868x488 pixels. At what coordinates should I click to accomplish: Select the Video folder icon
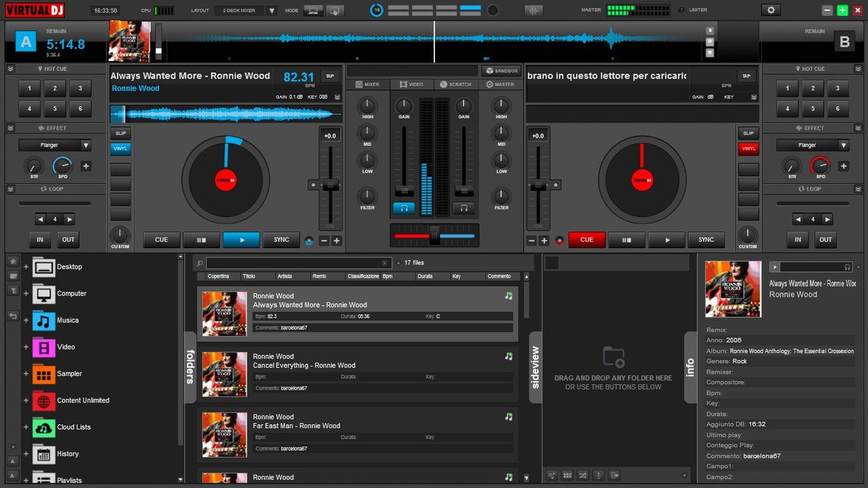44,348
